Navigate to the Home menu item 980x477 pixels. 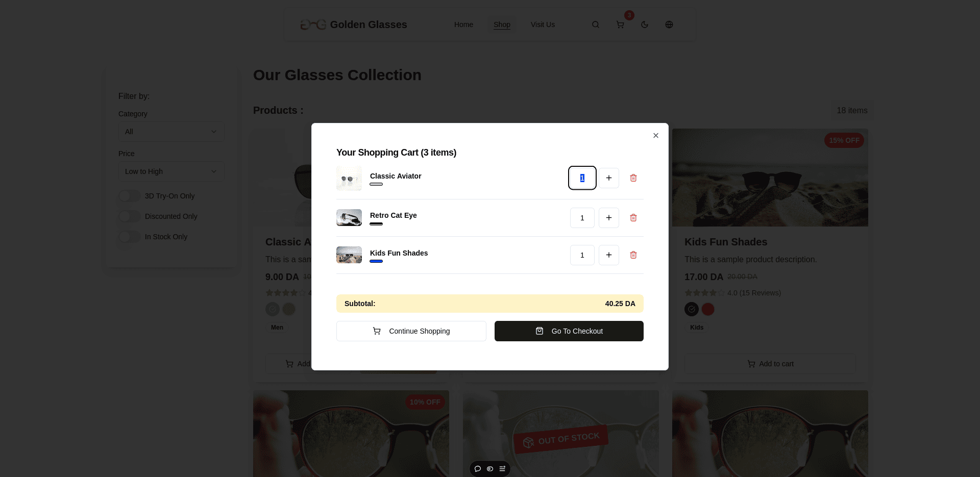(x=463, y=24)
